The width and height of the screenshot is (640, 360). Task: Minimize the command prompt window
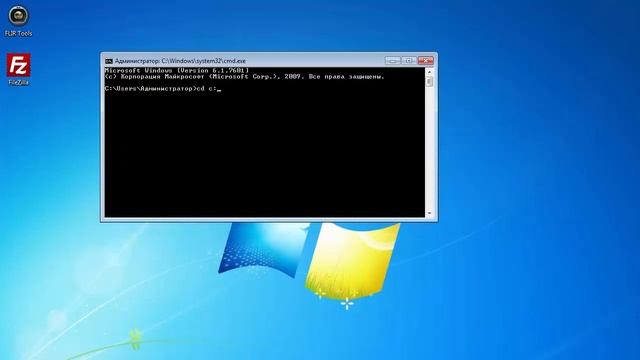point(393,60)
